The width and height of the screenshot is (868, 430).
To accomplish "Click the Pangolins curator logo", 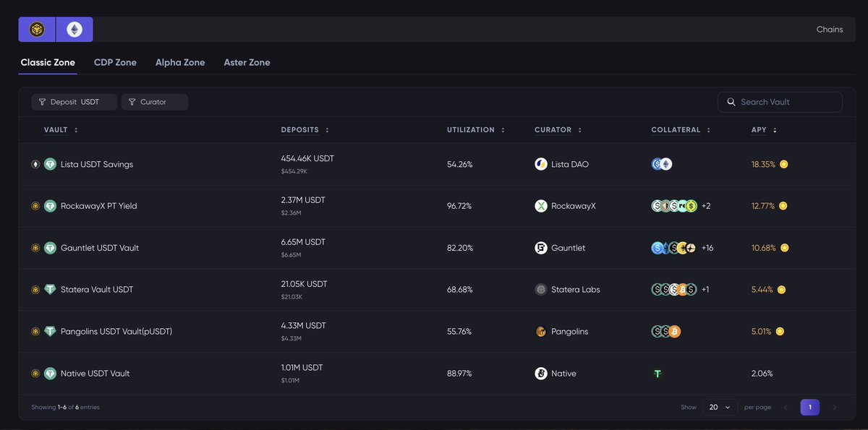I will click(x=541, y=332).
